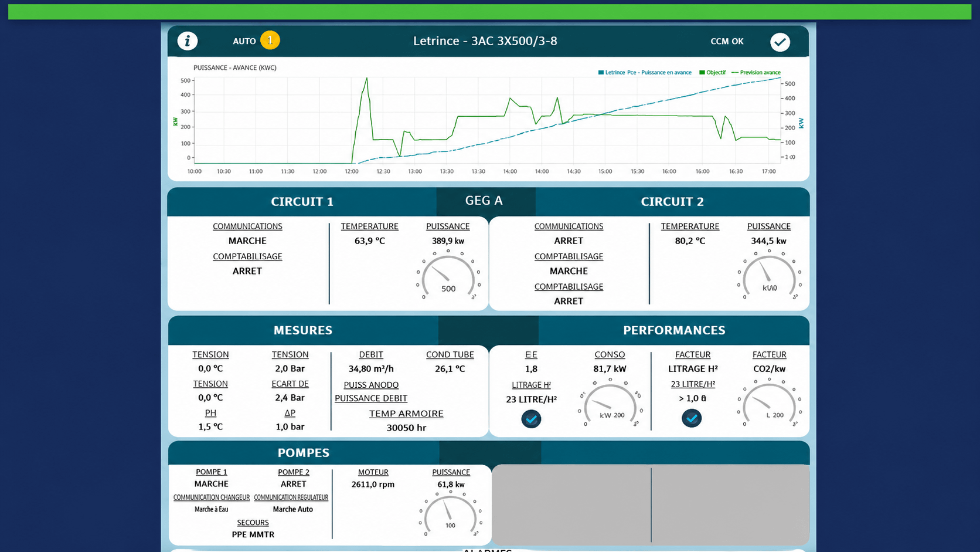Toggle Prevision avance legend entry
The height and width of the screenshot is (552, 980).
(x=756, y=73)
